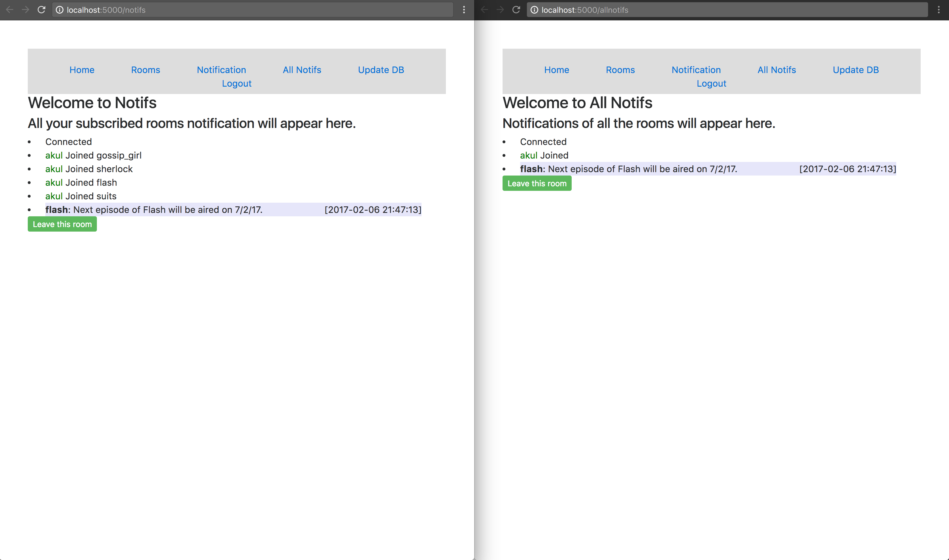Click Leave this room on Notifs page
Viewport: 949px width, 560px height.
(x=62, y=224)
